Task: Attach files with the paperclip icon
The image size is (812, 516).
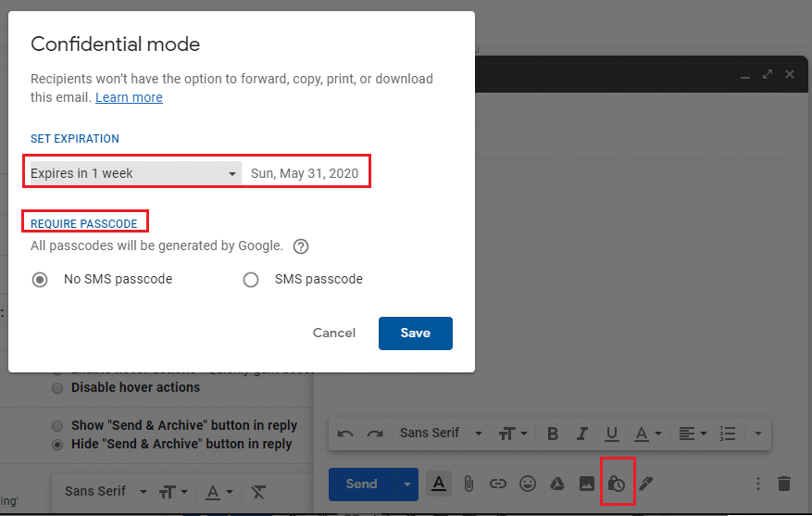Action: point(468,484)
